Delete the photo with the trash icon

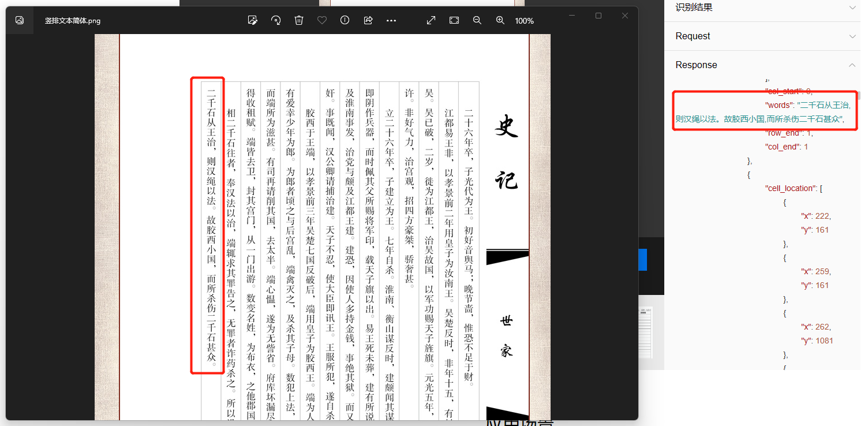[x=299, y=20]
